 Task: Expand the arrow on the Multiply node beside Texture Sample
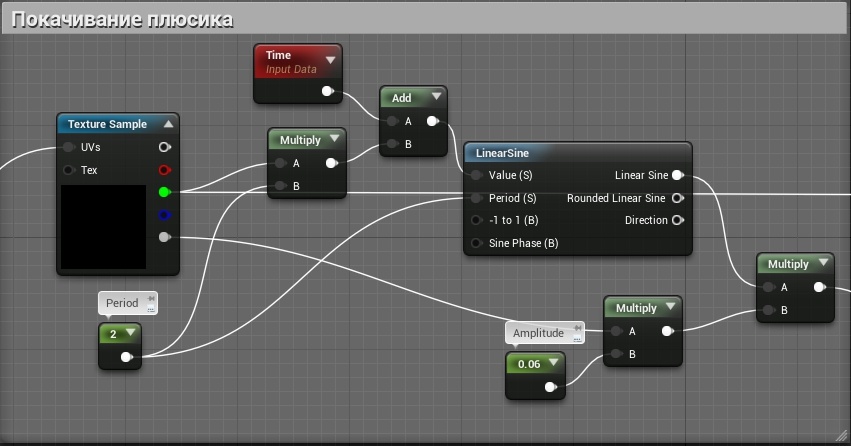[334, 139]
